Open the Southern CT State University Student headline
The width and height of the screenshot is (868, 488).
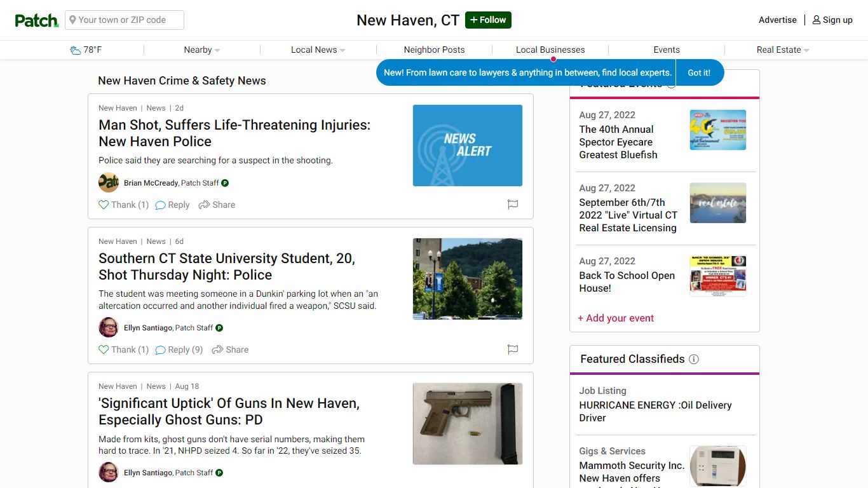click(227, 267)
